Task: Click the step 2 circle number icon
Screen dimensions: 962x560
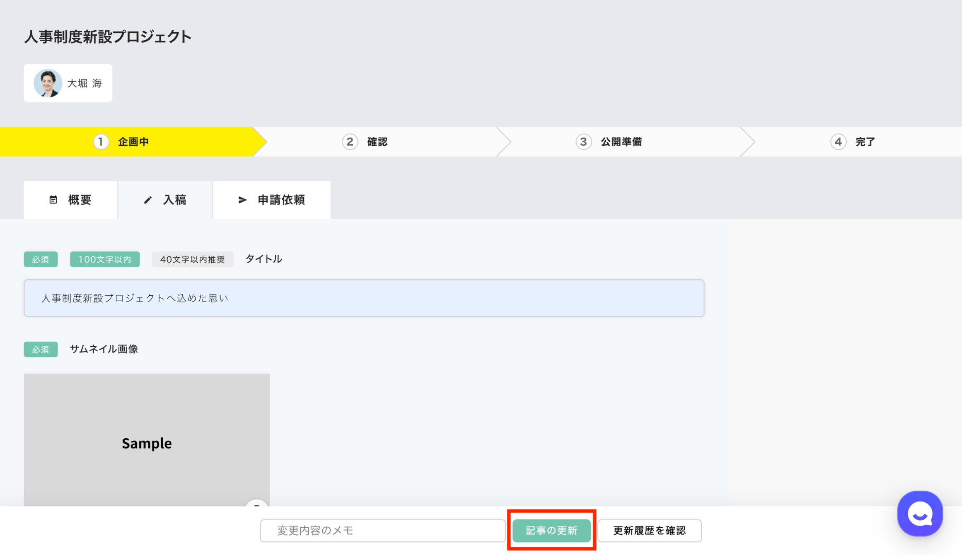Action: click(x=350, y=142)
